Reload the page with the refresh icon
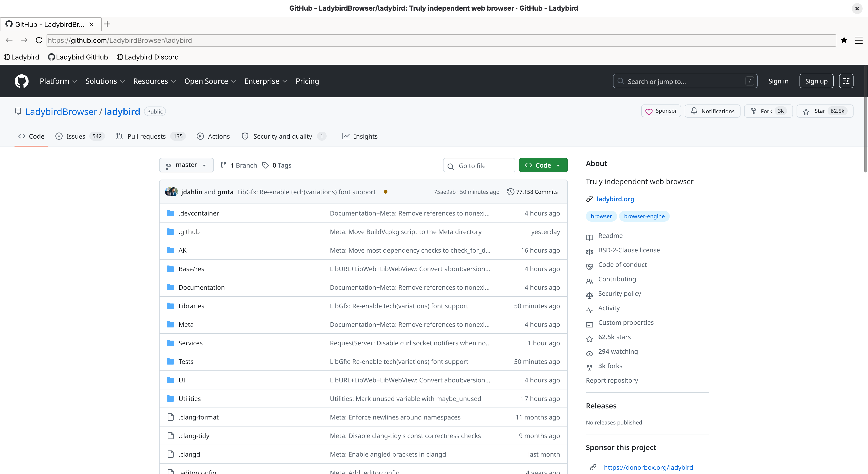868x474 pixels. (39, 40)
